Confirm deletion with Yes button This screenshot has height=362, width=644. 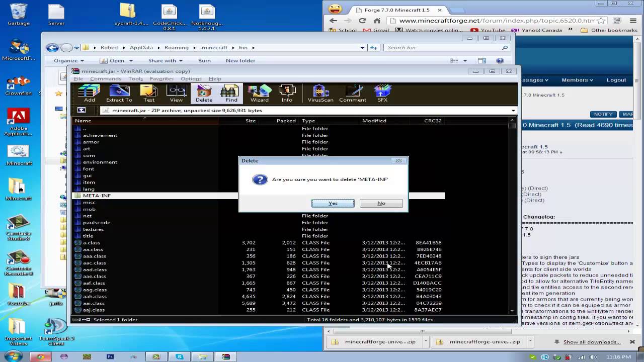pos(333,203)
